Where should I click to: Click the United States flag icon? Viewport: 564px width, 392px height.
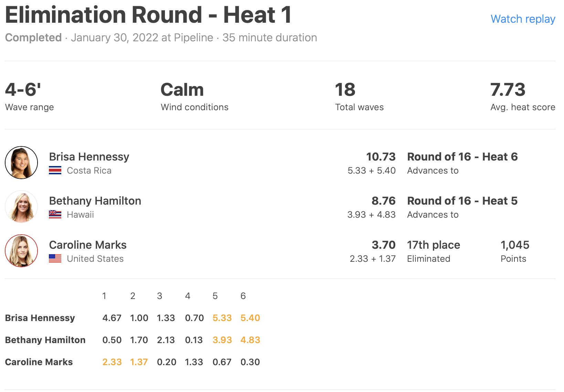pyautogui.click(x=55, y=259)
